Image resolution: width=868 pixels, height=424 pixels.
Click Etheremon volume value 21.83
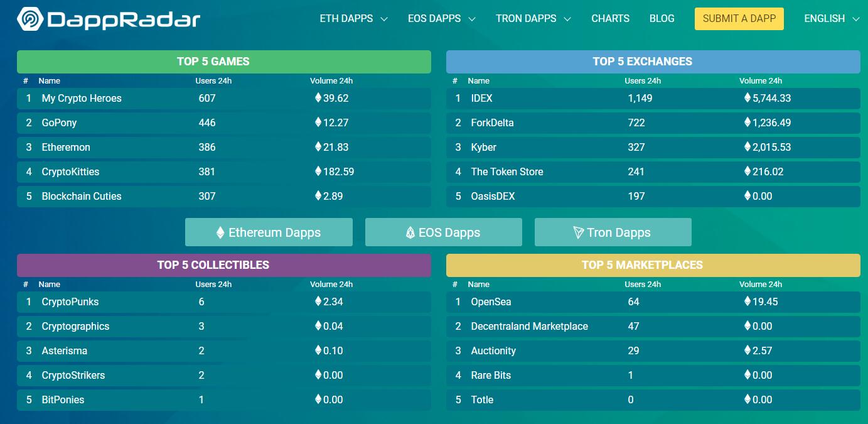[x=336, y=148]
